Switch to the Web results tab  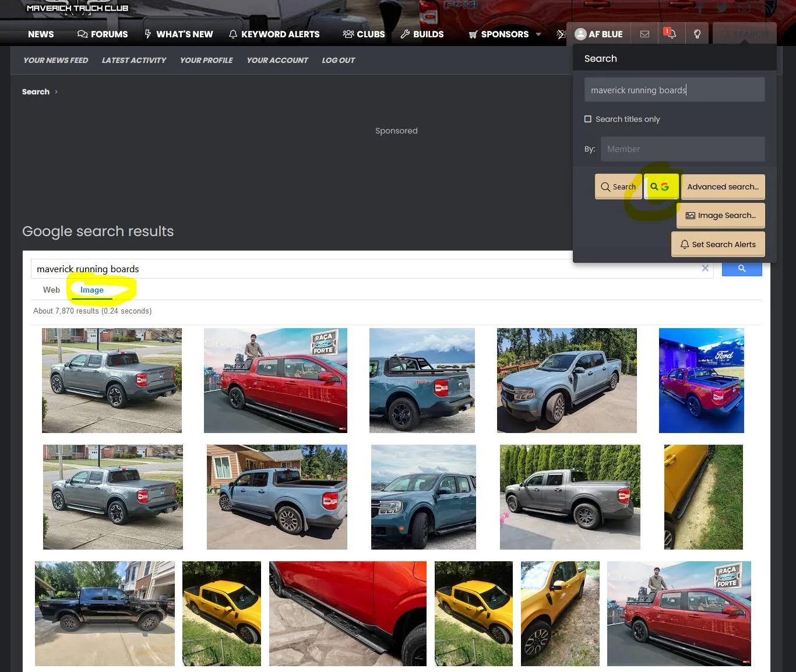(51, 290)
